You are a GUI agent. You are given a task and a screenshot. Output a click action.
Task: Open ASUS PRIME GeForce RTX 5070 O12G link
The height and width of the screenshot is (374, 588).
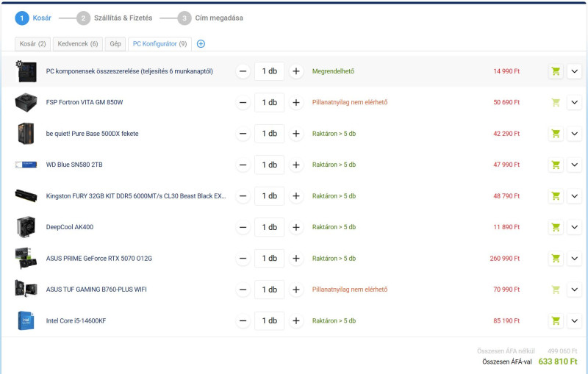99,258
